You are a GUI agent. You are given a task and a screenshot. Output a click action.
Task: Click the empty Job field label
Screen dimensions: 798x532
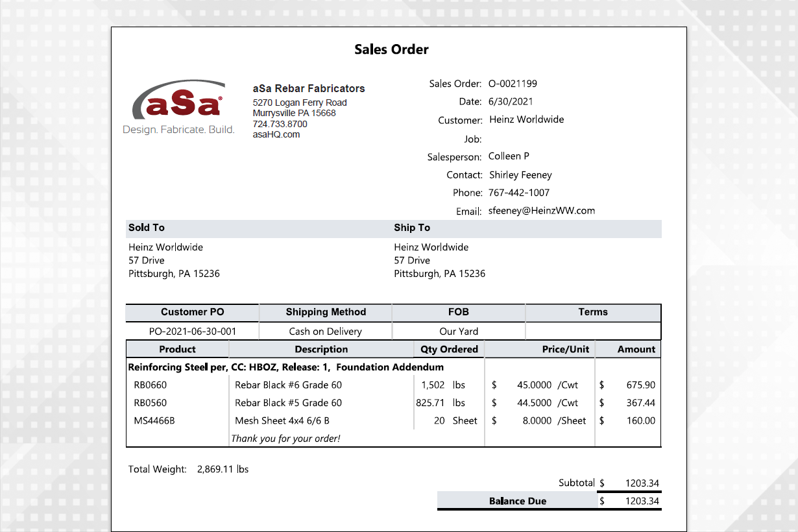point(472,139)
